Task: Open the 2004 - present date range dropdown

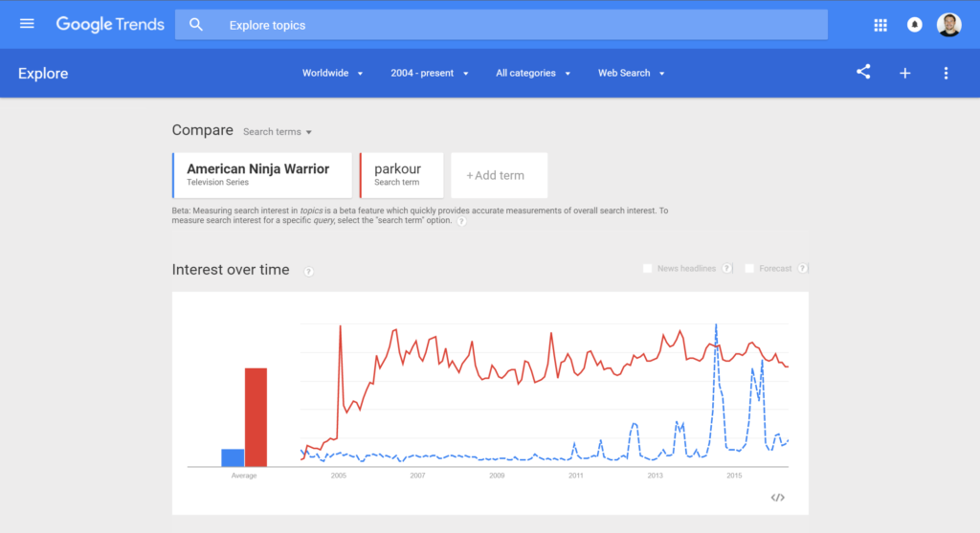Action: click(x=430, y=73)
